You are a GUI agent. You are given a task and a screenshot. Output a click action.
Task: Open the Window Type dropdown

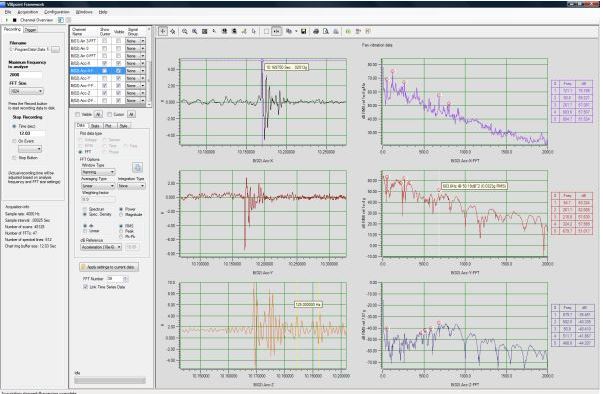coord(98,172)
